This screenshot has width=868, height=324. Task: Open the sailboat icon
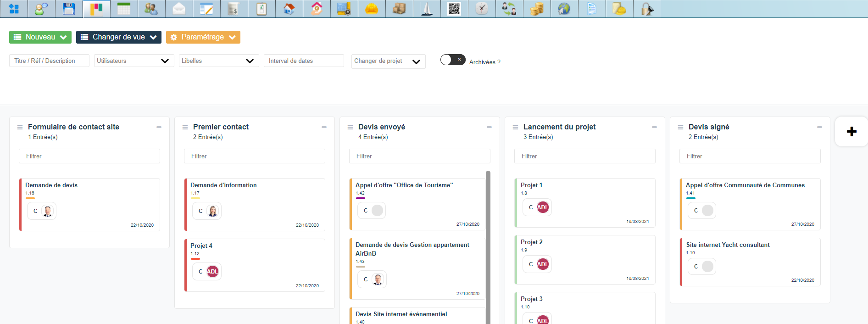[427, 9]
